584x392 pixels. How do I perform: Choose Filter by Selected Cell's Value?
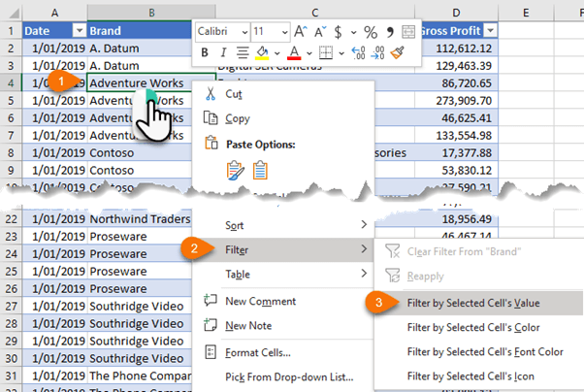tap(479, 303)
